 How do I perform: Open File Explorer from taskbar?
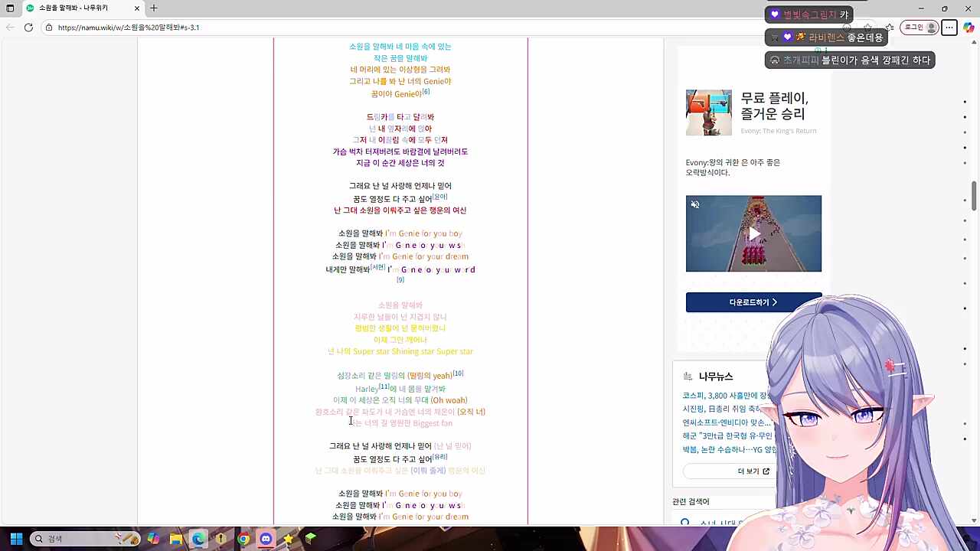(x=176, y=539)
